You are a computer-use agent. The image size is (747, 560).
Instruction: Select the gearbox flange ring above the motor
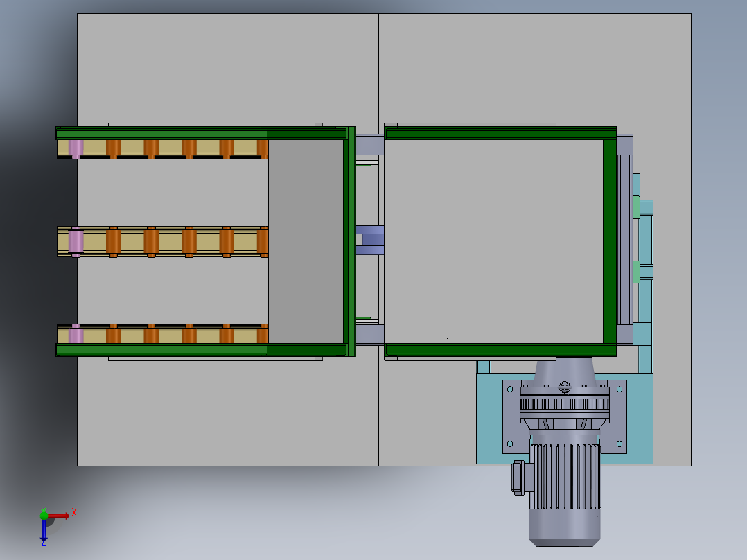(565, 404)
